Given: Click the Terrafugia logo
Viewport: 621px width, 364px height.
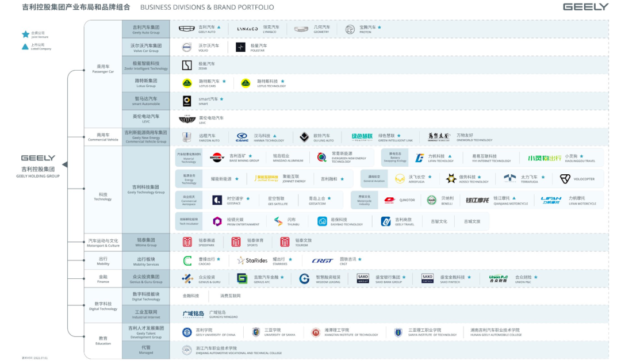Looking at the screenshot, I should pos(509,178).
